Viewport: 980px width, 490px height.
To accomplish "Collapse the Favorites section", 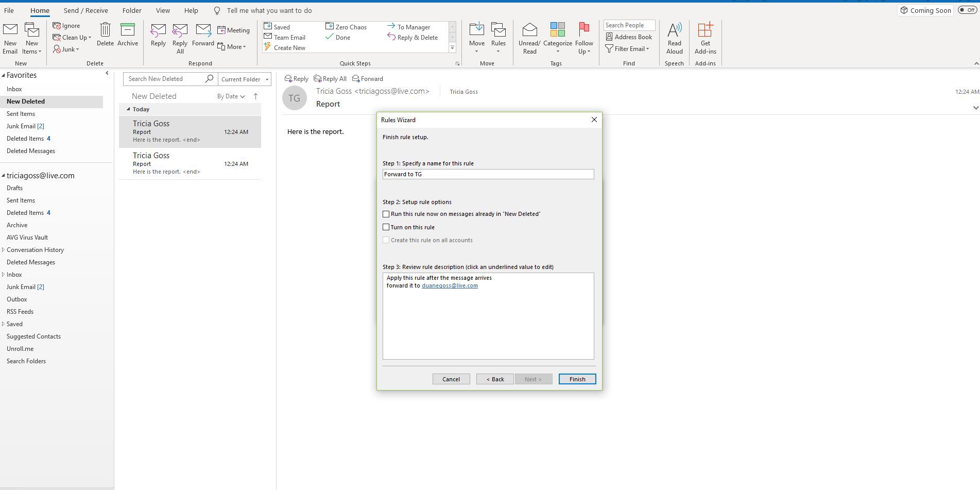I will click(3, 75).
